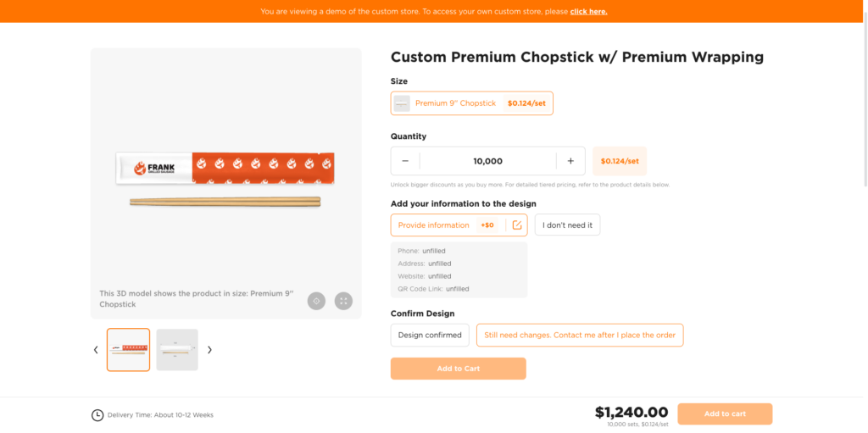Go to previous thumbnail arrow

(x=96, y=349)
